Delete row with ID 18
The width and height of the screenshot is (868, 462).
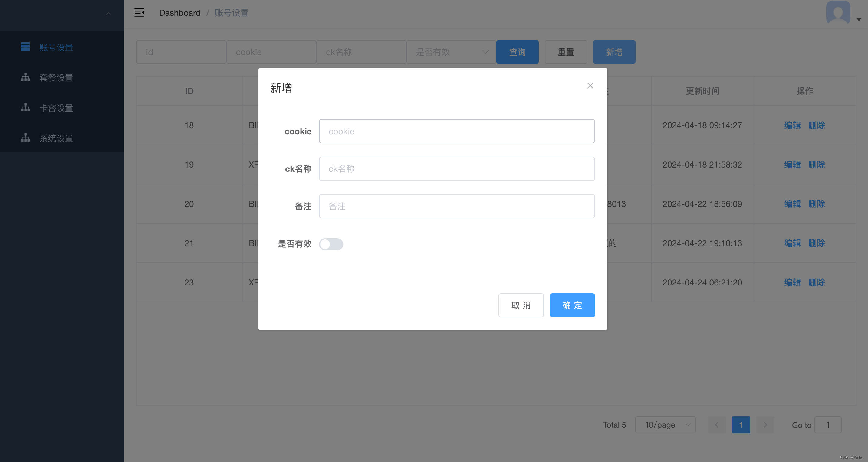817,125
